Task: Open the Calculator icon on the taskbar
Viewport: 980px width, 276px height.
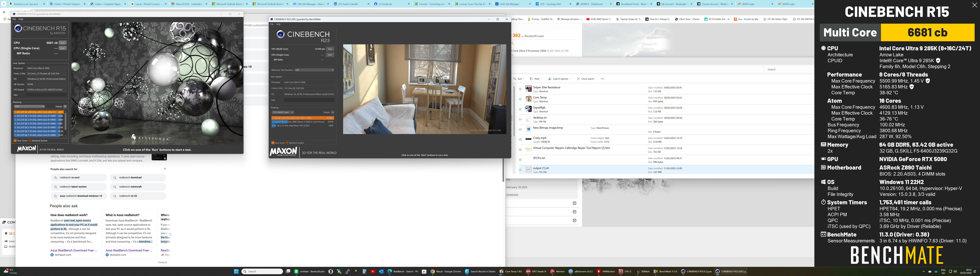Action: [364, 271]
